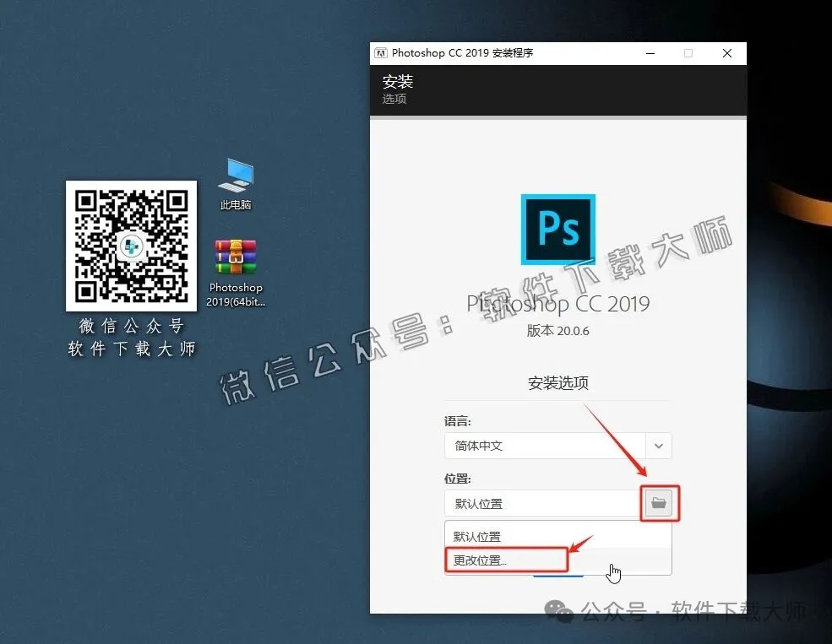Viewport: 832px width, 644px height.
Task: Click the dropdown arrow next to 简体中文
Action: click(x=658, y=446)
